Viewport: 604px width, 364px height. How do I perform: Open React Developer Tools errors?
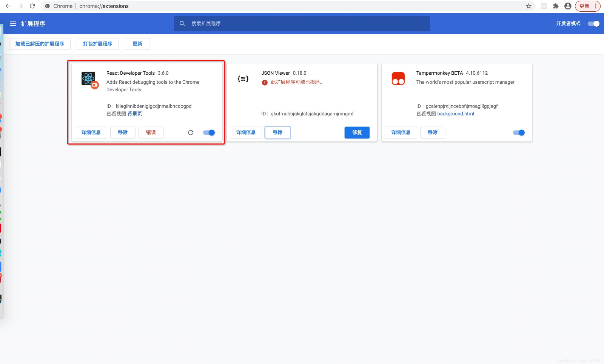151,132
